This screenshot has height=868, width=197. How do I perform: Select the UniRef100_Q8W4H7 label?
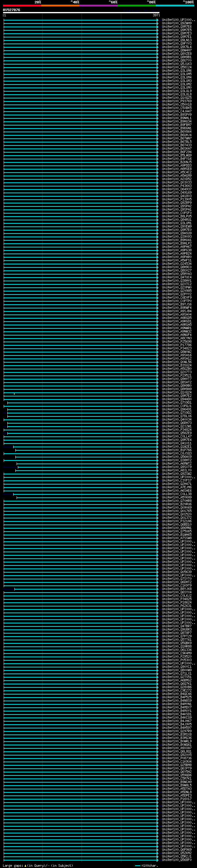click(x=176, y=50)
